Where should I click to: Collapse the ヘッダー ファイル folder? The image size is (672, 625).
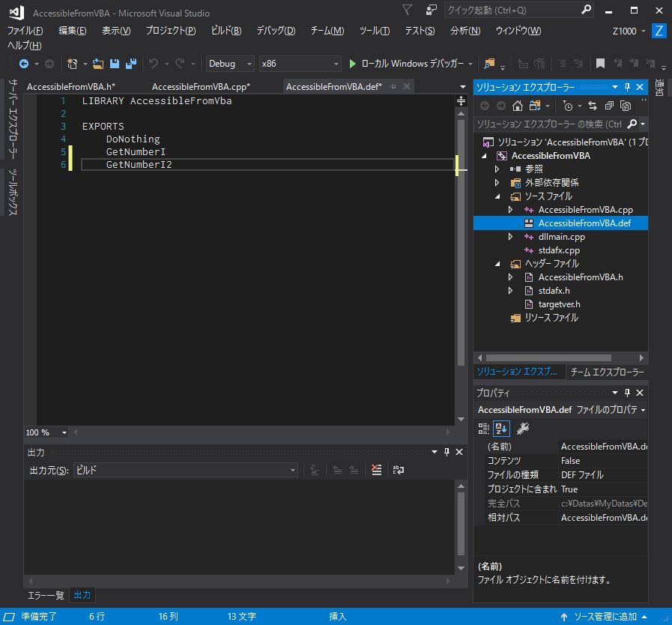click(497, 264)
